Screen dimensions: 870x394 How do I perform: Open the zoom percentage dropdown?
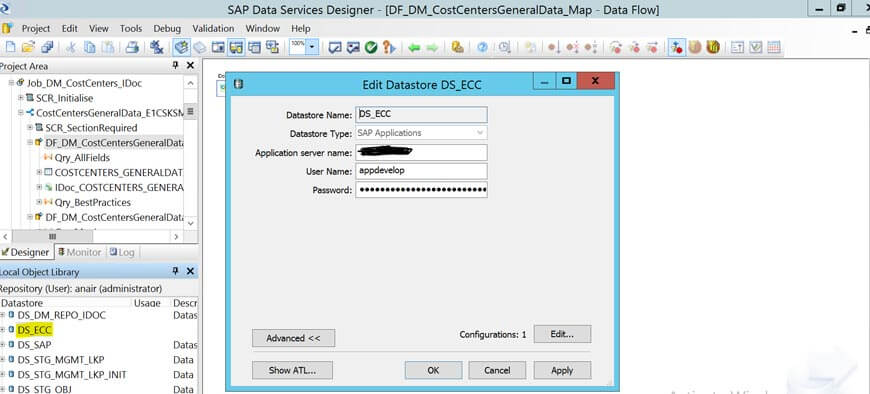pyautogui.click(x=312, y=48)
